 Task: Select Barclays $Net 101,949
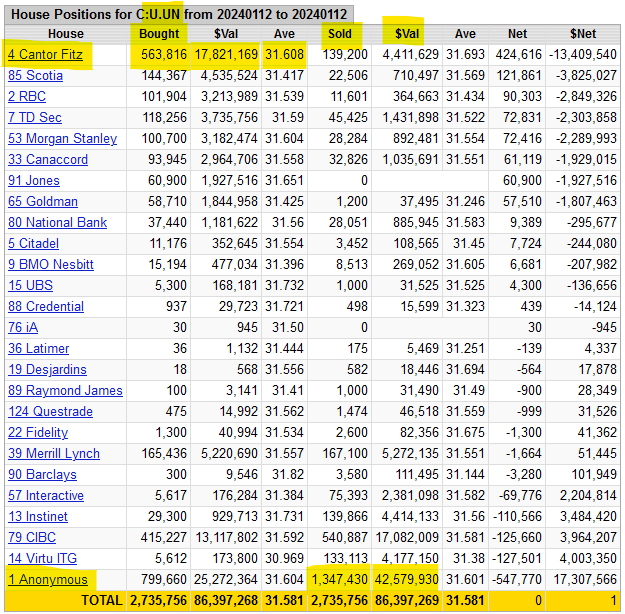pyautogui.click(x=594, y=474)
